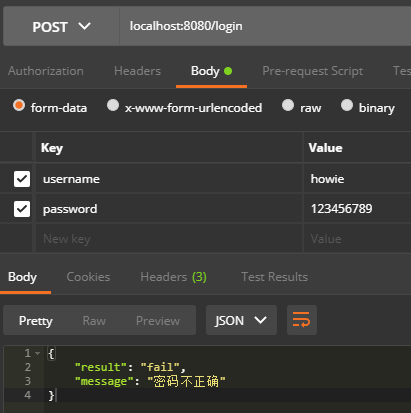This screenshot has width=411, height=413.
Task: Select the request Body tab
Action: pyautogui.click(x=211, y=71)
